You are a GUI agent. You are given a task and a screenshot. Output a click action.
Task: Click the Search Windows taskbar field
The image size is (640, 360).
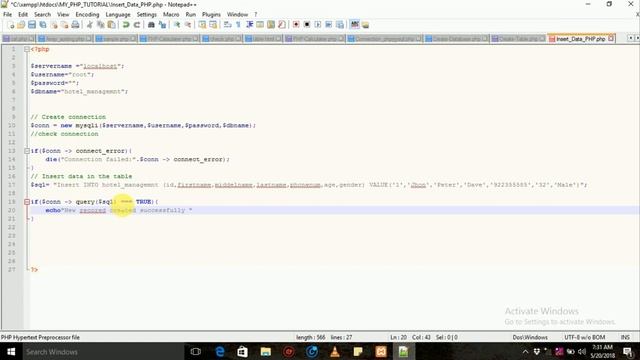[x=102, y=351]
